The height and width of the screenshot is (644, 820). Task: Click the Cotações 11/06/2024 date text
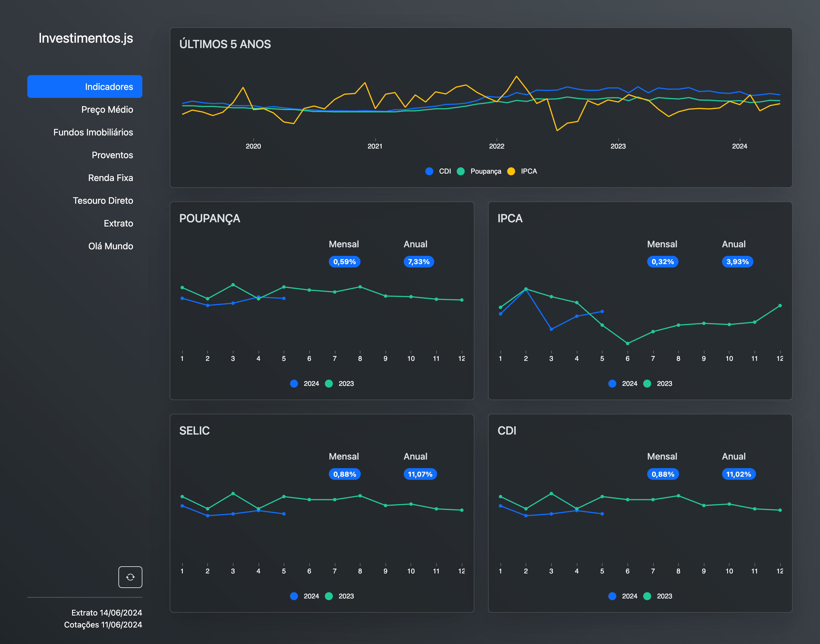(103, 624)
